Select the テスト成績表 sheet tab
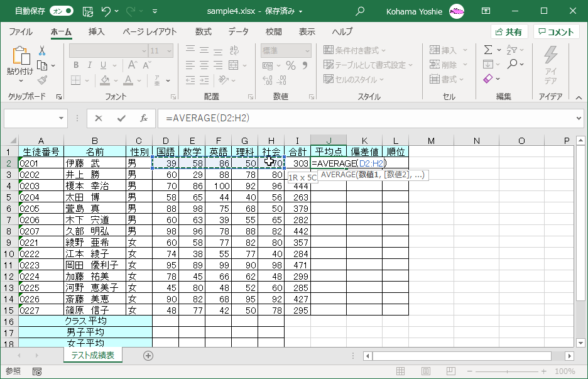This screenshot has width=588, height=379. [92, 355]
